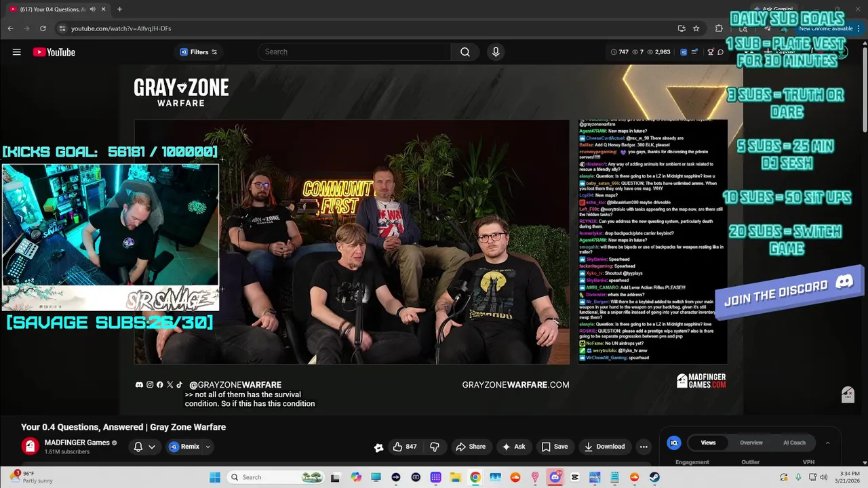
Task: Expand the Remix dropdown arrow
Action: (x=208, y=447)
